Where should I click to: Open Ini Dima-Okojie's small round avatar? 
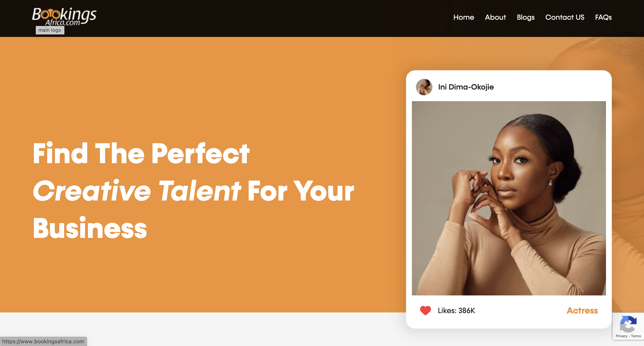424,87
